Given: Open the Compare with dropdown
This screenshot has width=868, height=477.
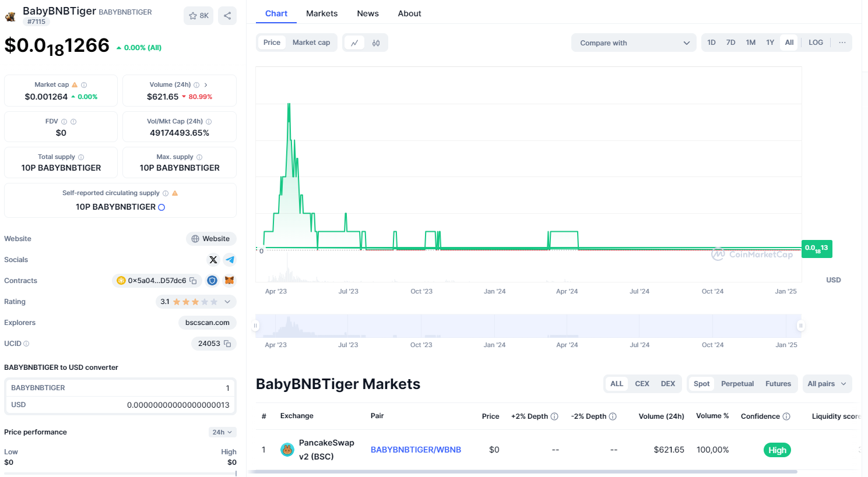Looking at the screenshot, I should 634,43.
